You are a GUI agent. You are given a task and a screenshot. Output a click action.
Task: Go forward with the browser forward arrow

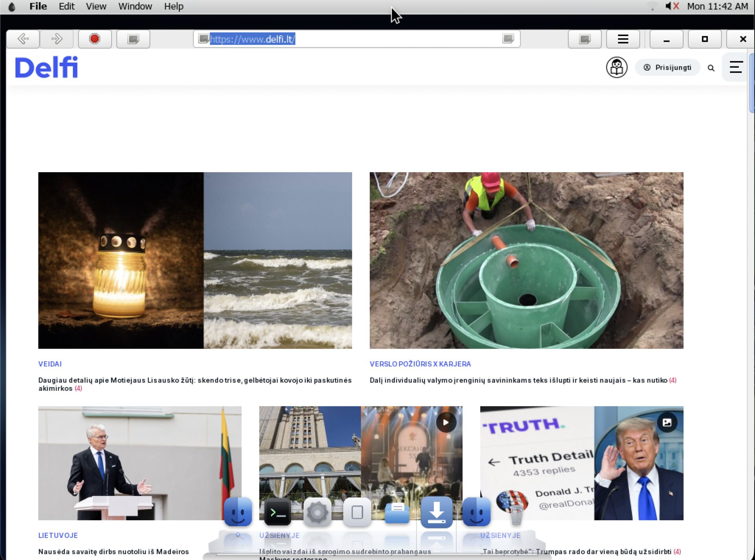coord(57,39)
